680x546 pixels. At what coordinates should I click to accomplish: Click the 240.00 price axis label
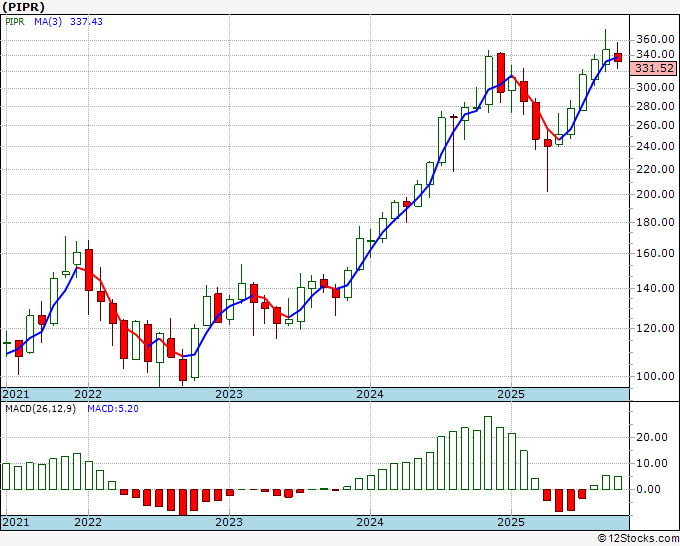pyautogui.click(x=655, y=146)
